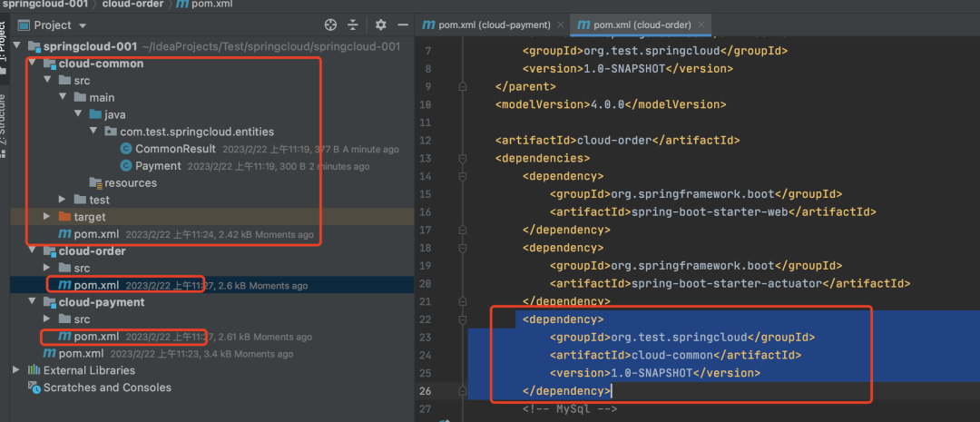This screenshot has height=422, width=980.
Task: Close the pom.xml (cloud-order) tab
Action: pyautogui.click(x=701, y=25)
